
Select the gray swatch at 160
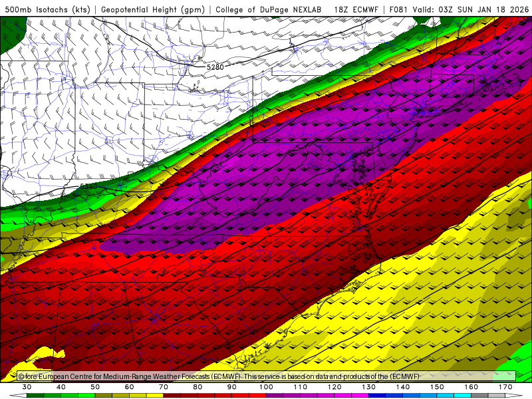coord(479,396)
